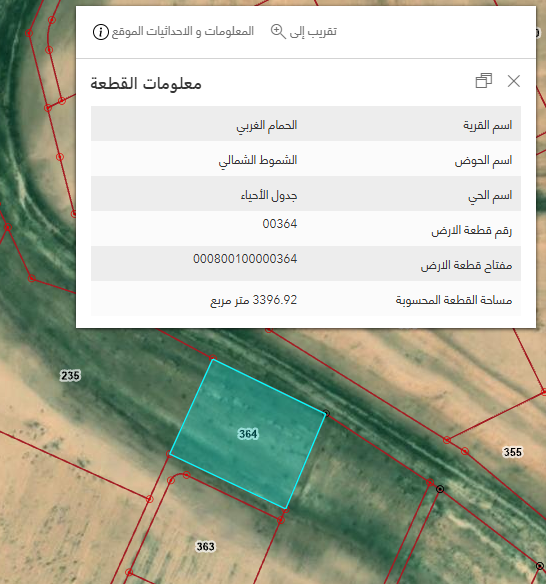Click parcel label 355 on the map
The image size is (546, 584).
(513, 452)
